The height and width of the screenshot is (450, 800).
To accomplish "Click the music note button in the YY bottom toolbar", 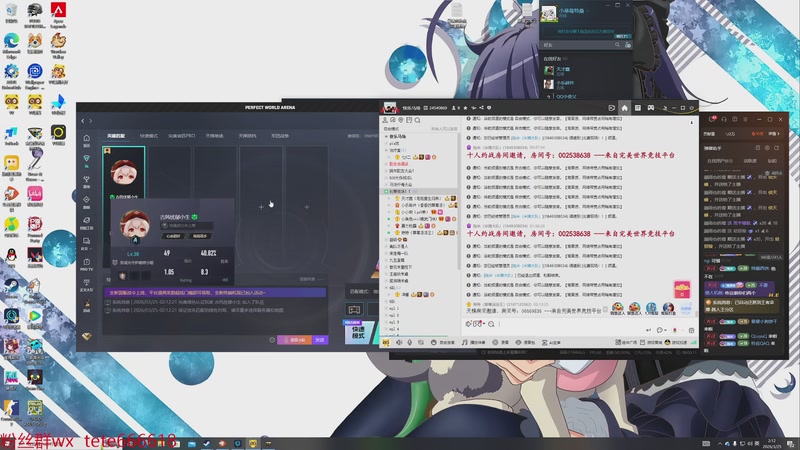I will (474, 342).
